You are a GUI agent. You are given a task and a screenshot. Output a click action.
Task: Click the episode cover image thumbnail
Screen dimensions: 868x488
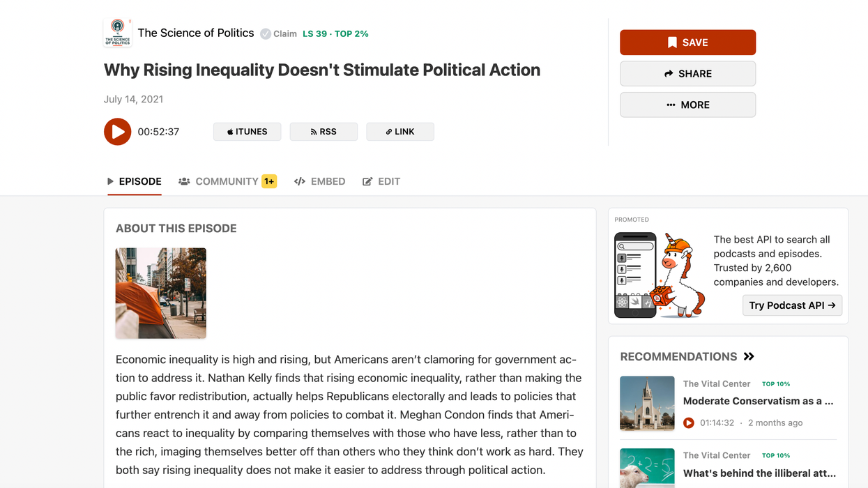tap(161, 293)
